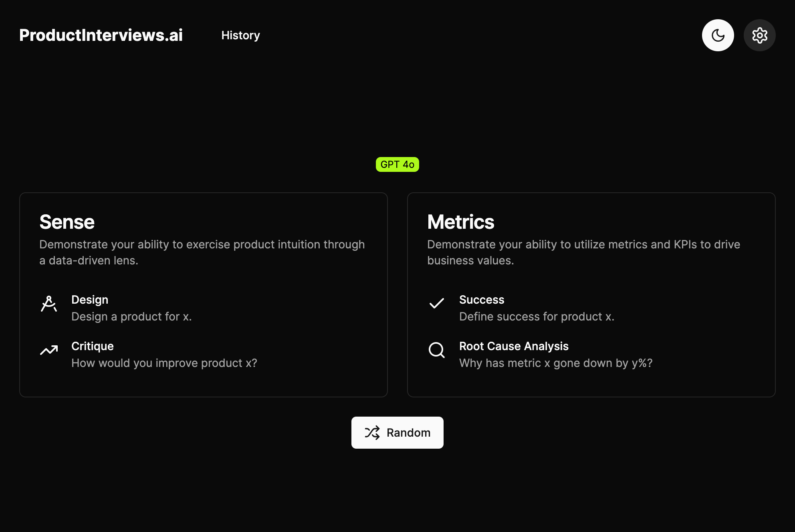The image size is (795, 532).
Task: Click the Design compass icon
Action: [x=49, y=304]
